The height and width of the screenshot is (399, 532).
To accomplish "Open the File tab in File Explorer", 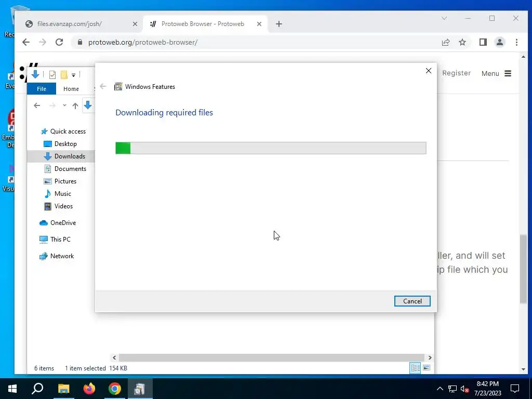I will pos(42,88).
